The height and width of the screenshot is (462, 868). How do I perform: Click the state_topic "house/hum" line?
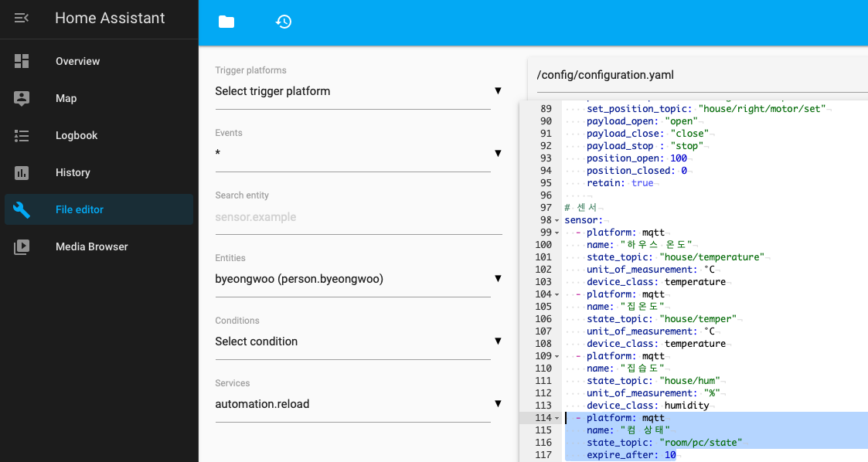653,381
